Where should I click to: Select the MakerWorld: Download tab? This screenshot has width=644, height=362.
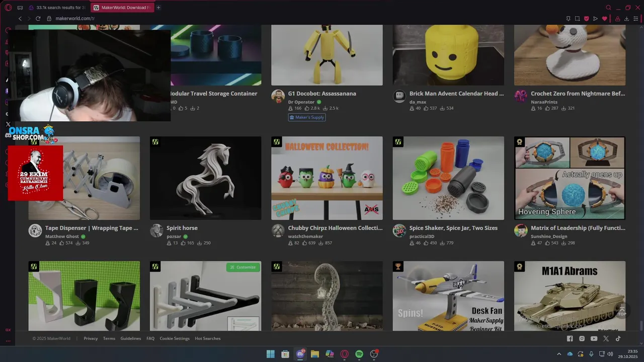(122, 8)
